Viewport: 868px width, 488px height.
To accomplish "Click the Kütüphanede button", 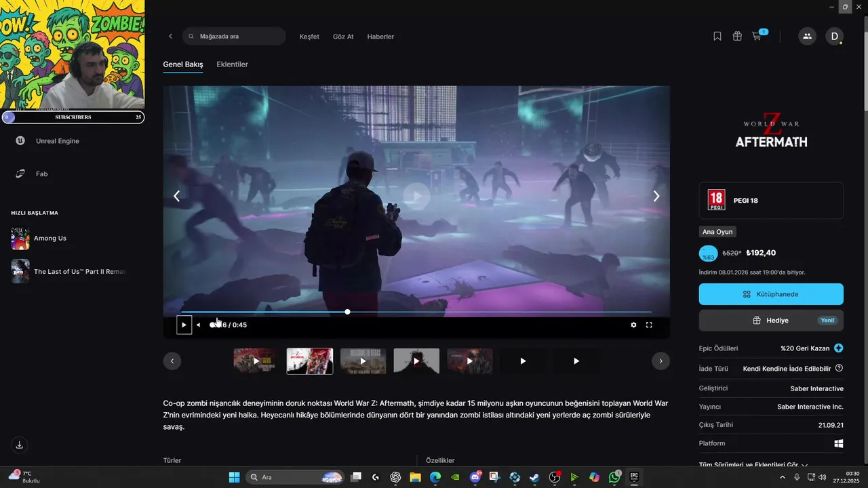I will coord(771,294).
